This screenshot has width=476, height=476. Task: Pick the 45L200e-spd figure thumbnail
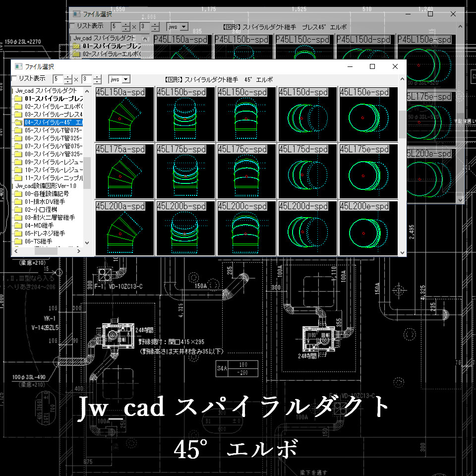[x=368, y=228]
